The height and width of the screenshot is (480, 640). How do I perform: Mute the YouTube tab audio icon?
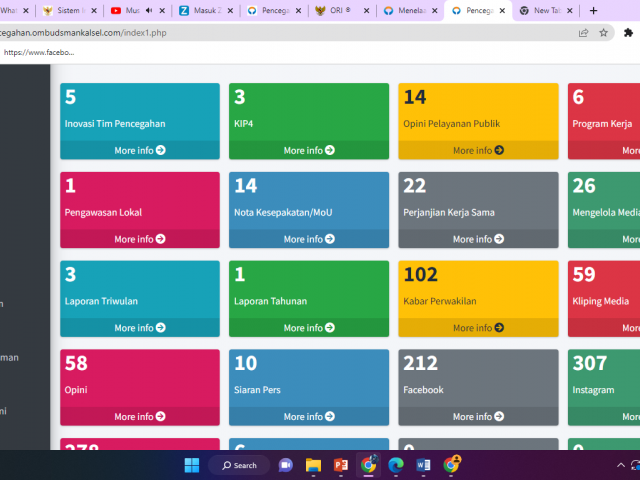[149, 10]
